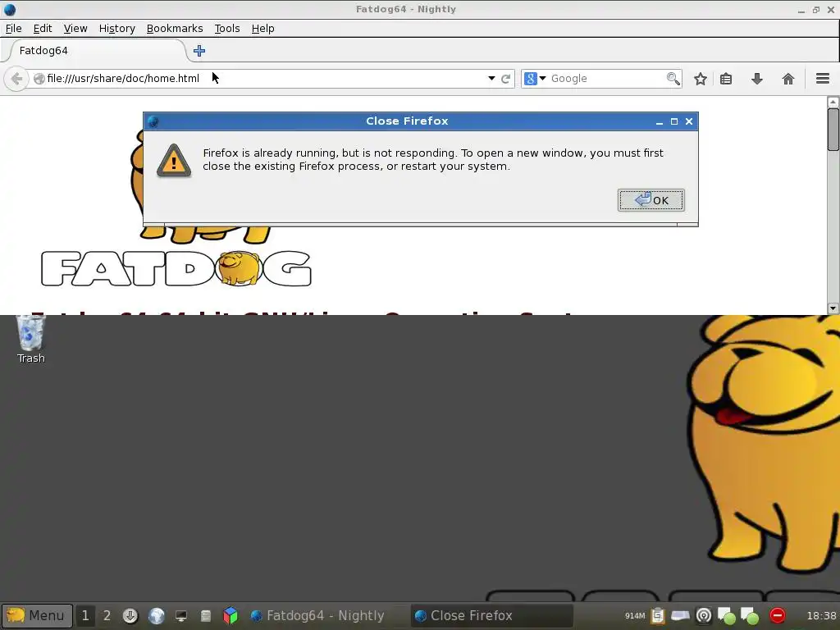Go to the Home page icon
The height and width of the screenshot is (630, 840).
tap(788, 80)
